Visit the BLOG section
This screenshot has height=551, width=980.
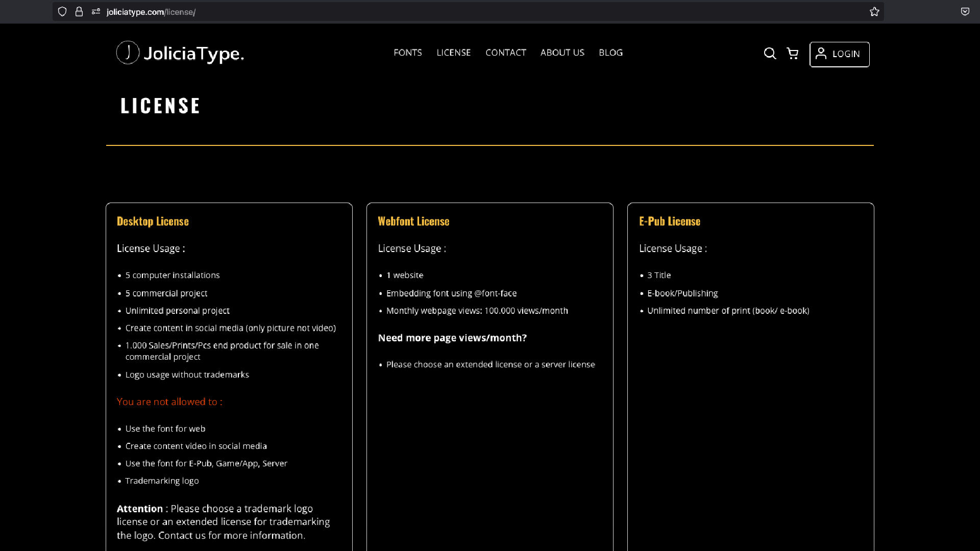click(x=610, y=53)
